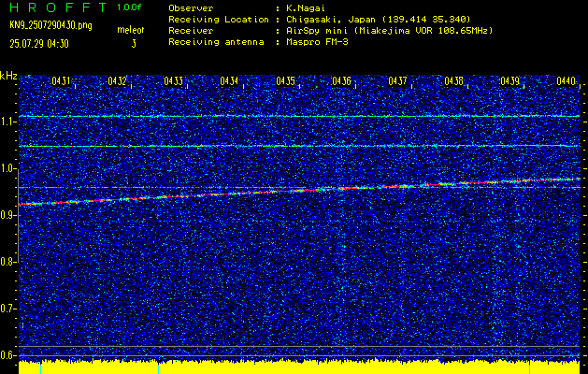The width and height of the screenshot is (588, 374).
Task: Click the Receiver label
Action: click(x=191, y=30)
